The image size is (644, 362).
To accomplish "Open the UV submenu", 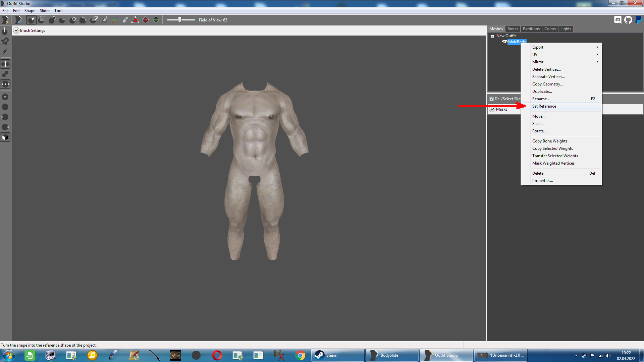I will (561, 55).
